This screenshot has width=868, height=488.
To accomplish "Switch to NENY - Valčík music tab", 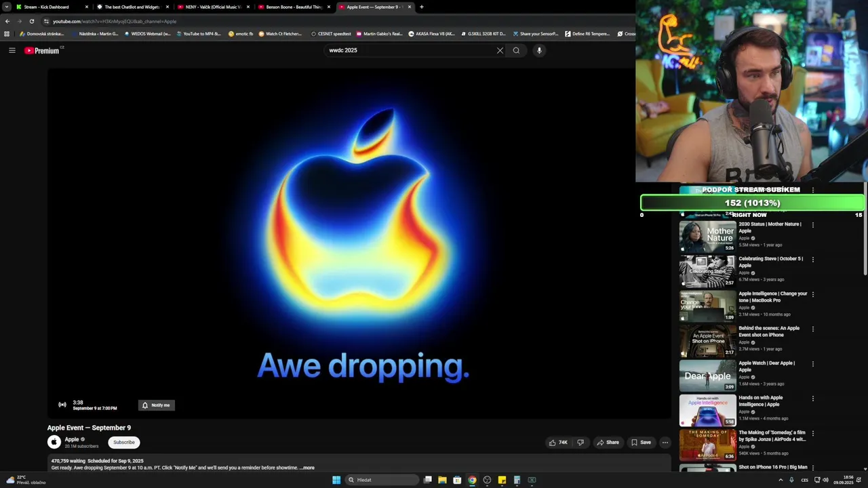I will (x=214, y=7).
